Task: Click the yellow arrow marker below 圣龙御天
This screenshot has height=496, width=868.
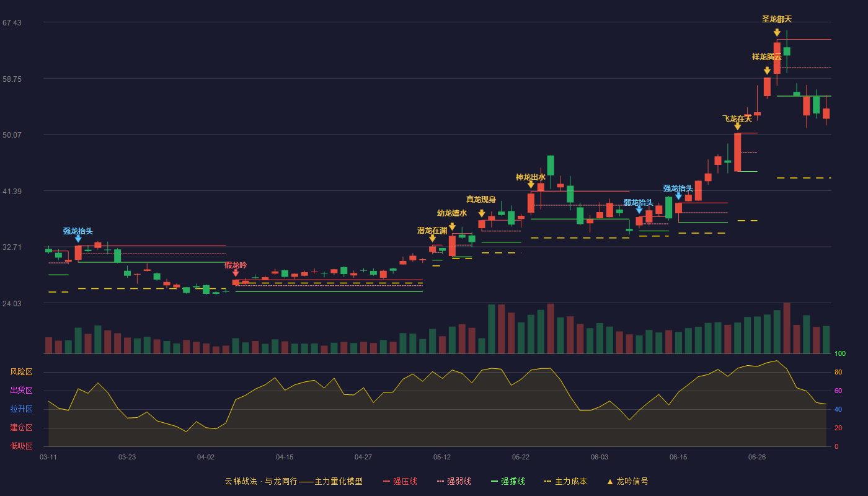Action: coord(777,32)
